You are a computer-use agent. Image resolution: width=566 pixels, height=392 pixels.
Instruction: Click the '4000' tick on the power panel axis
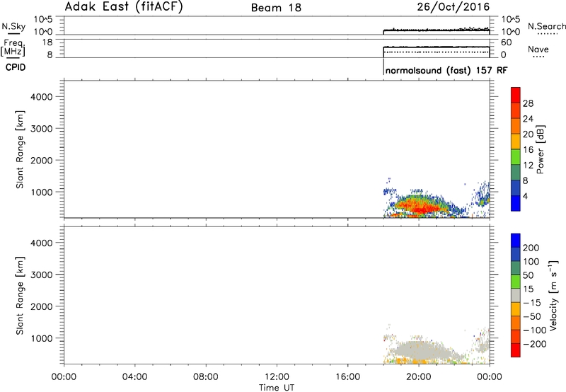pos(42,97)
